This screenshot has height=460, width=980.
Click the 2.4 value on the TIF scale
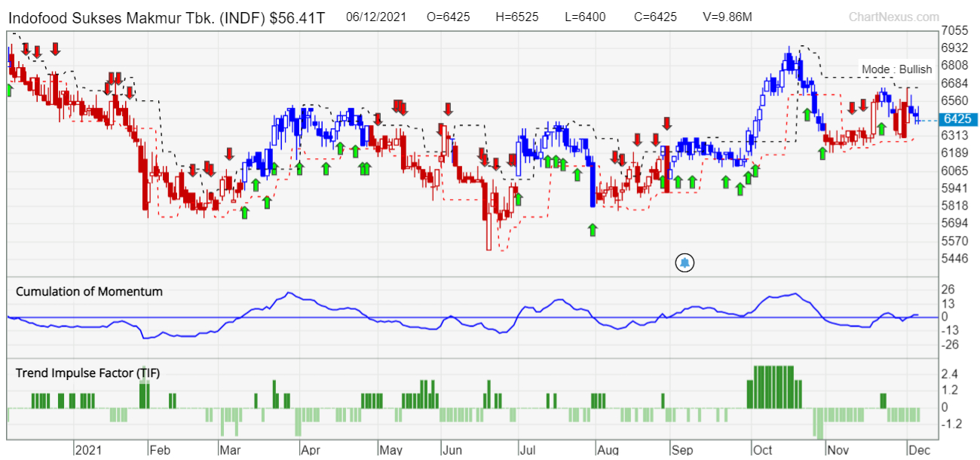point(950,374)
